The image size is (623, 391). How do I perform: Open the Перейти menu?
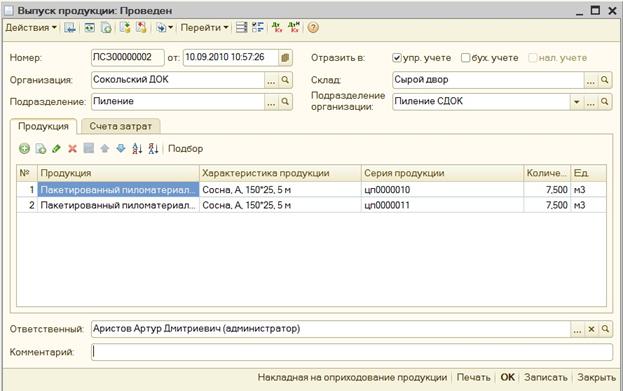coord(205,28)
